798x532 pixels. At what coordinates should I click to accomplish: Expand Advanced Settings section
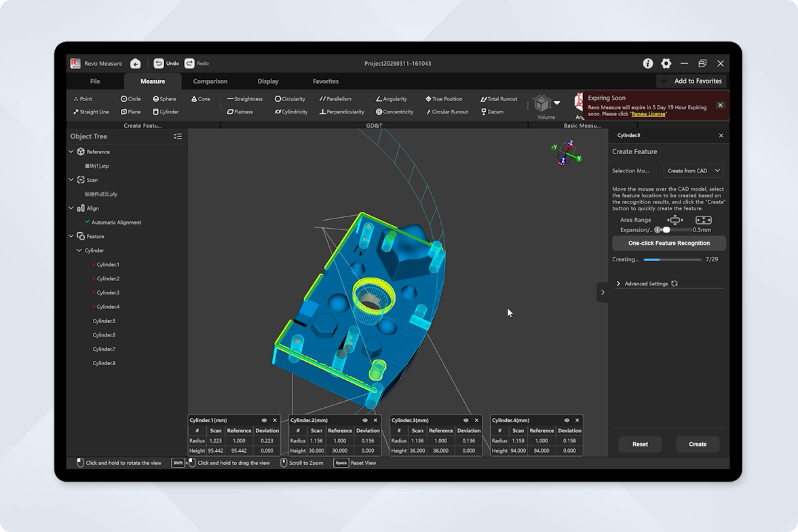click(618, 284)
